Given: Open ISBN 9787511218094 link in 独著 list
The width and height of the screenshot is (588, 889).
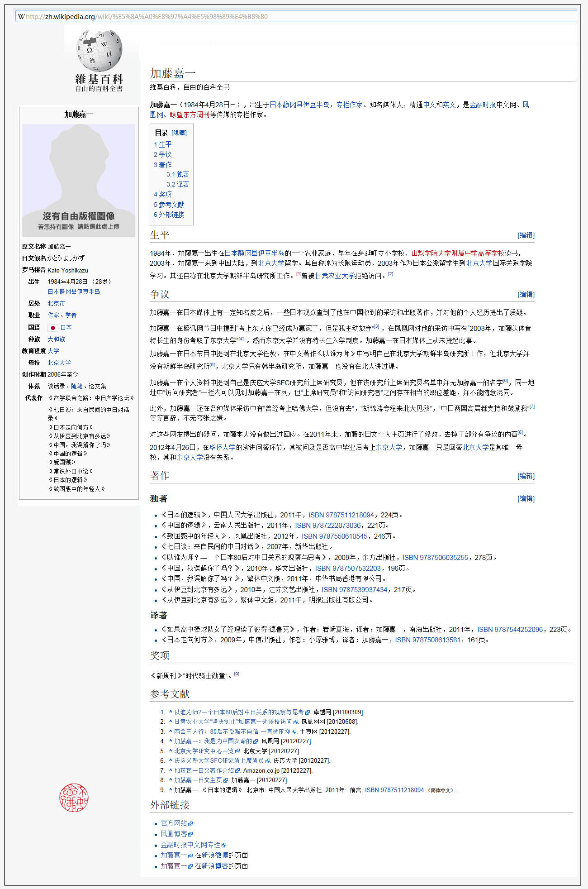Looking at the screenshot, I should pos(341,515).
